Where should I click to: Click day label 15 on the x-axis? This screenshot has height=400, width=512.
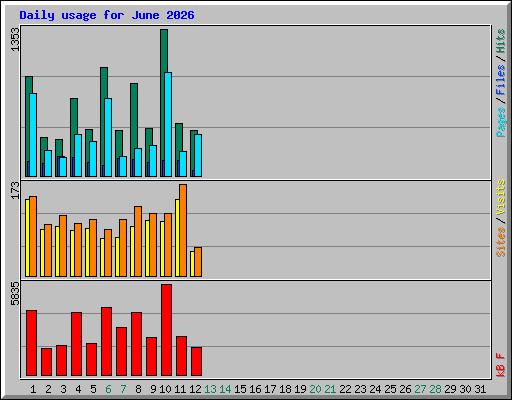tap(240, 389)
